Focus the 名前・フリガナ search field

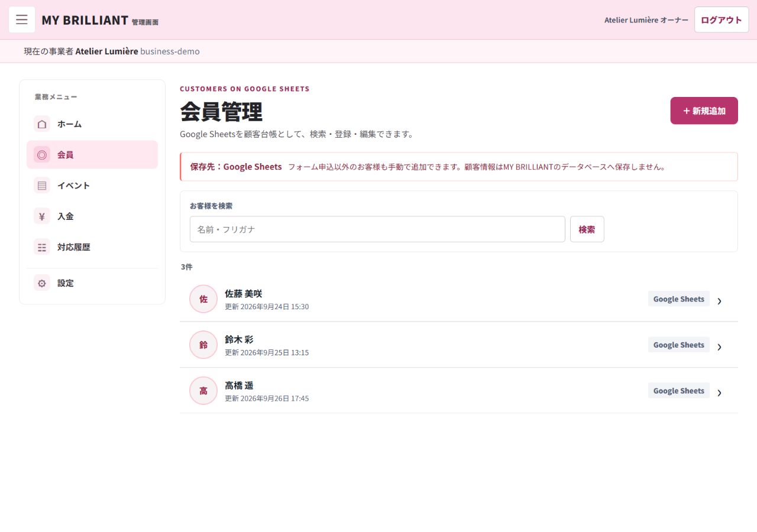pos(377,229)
